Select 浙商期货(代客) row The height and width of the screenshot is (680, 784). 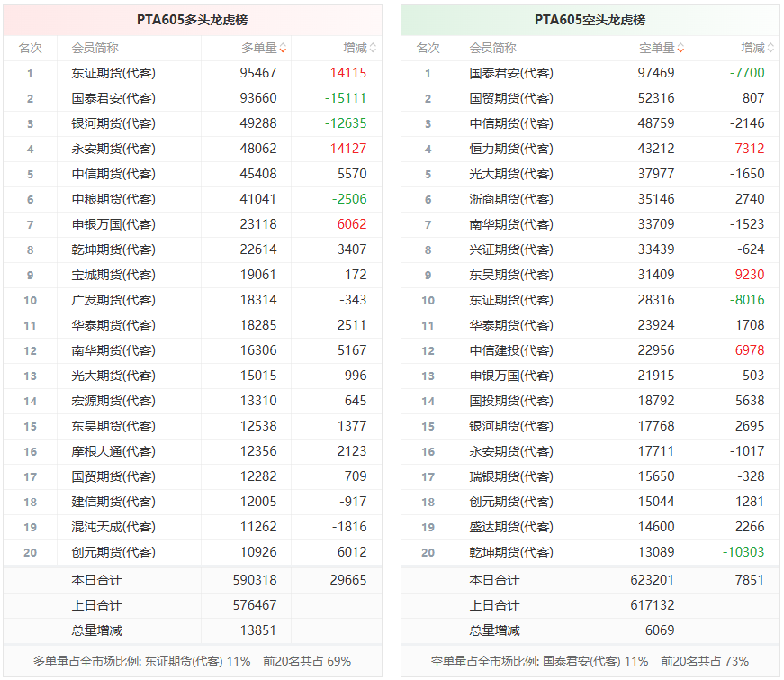(x=590, y=199)
